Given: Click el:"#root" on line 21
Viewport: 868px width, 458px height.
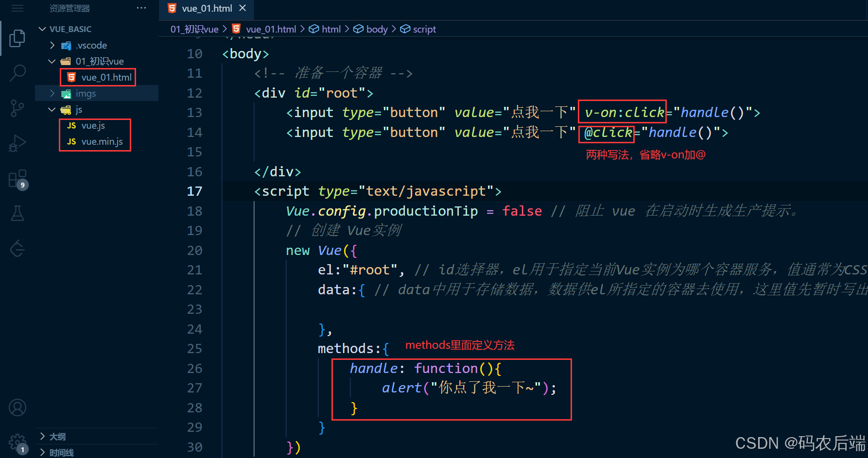Looking at the screenshot, I should point(358,270).
